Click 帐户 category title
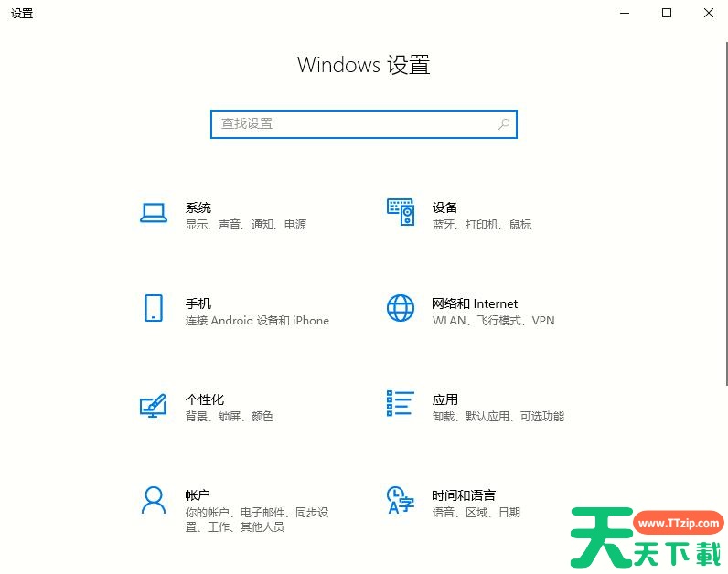728x574 pixels. tap(198, 495)
